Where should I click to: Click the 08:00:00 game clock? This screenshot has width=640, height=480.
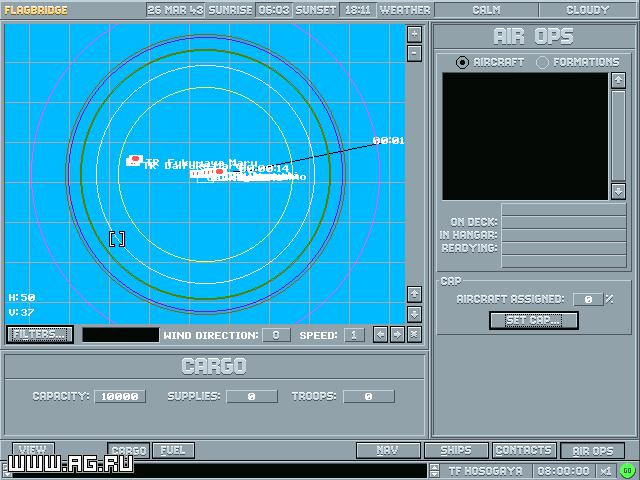coord(563,471)
